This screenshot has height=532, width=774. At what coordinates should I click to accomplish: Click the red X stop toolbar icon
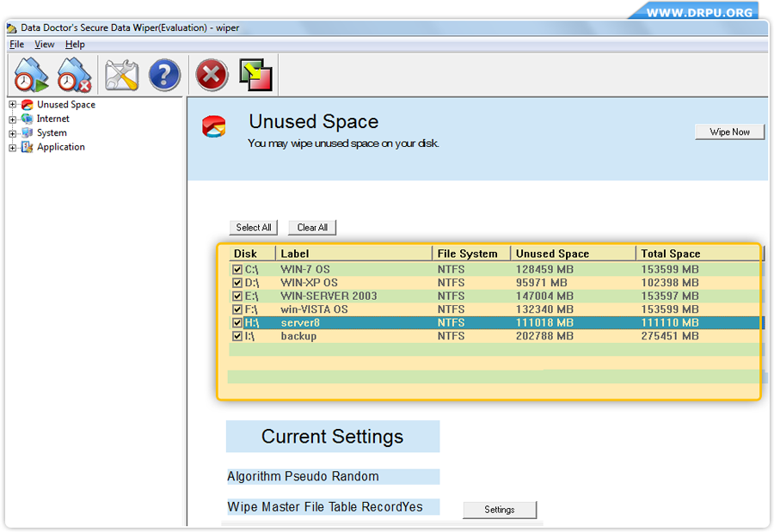tap(212, 75)
